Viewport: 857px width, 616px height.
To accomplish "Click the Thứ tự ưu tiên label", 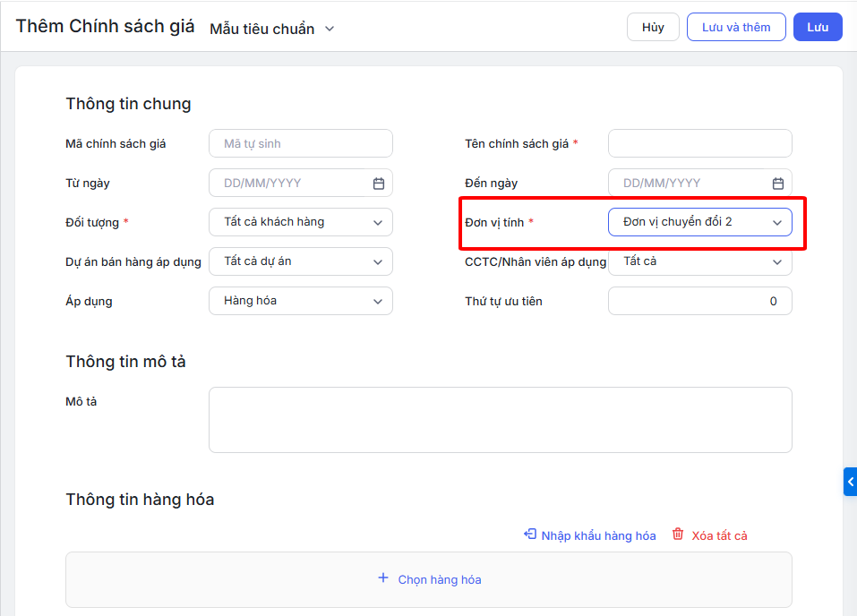I will [503, 301].
